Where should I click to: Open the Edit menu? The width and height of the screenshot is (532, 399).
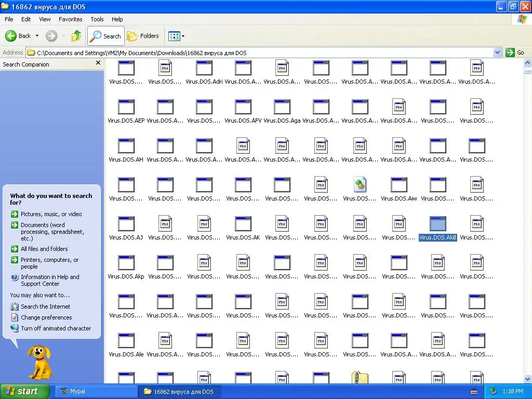26,19
